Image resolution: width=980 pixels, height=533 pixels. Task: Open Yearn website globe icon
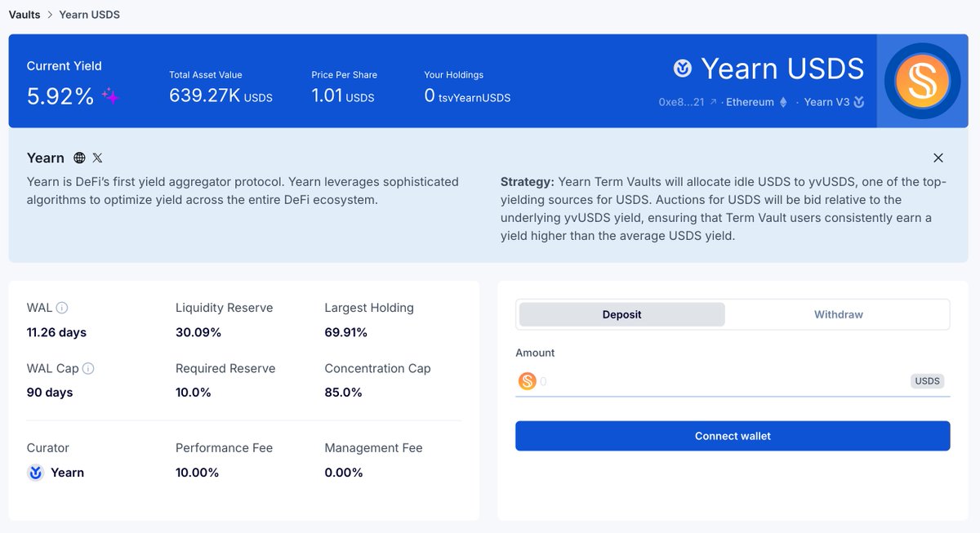(79, 158)
